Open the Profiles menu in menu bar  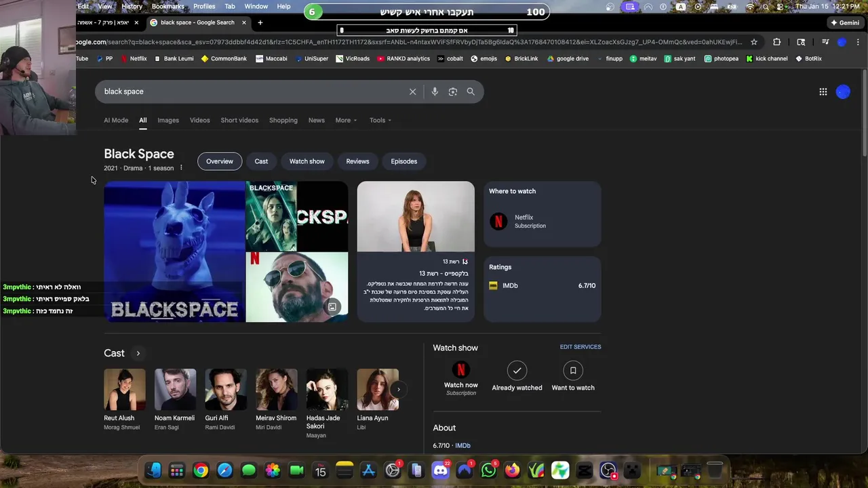[204, 6]
